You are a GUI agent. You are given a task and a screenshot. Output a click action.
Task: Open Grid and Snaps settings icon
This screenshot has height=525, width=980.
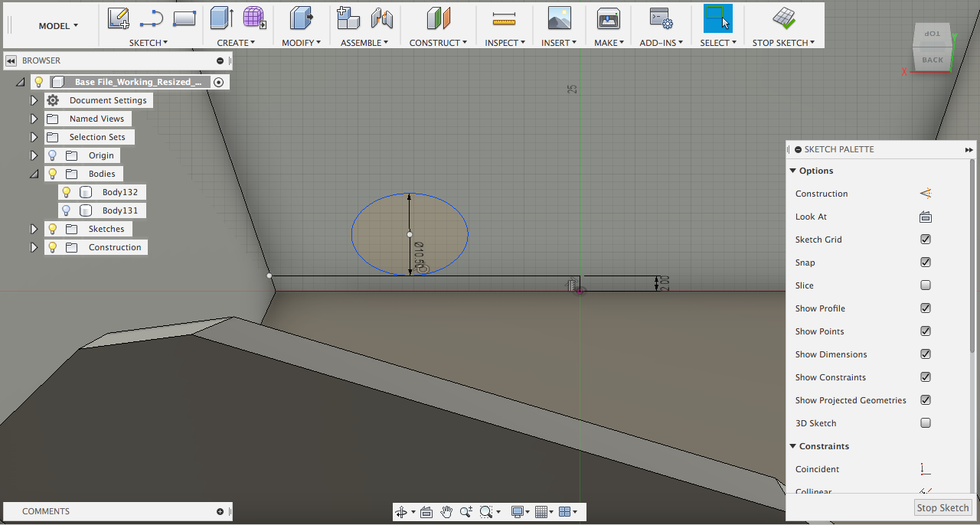tap(541, 512)
